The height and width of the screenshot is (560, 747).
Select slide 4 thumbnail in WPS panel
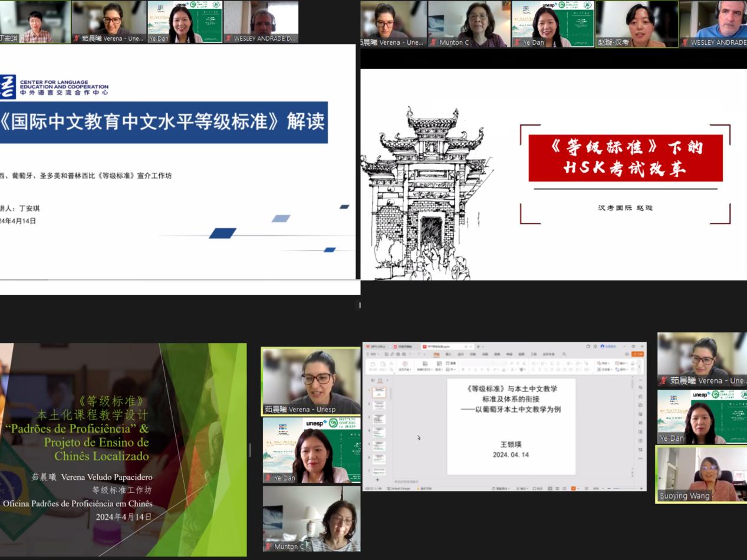tap(380, 433)
